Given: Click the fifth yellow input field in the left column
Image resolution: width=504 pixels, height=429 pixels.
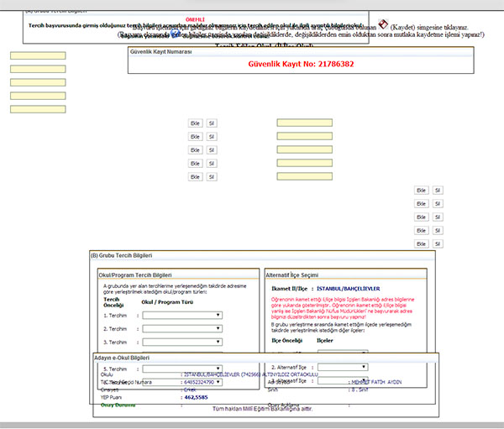Looking at the screenshot, I should pyautogui.click(x=38, y=109).
